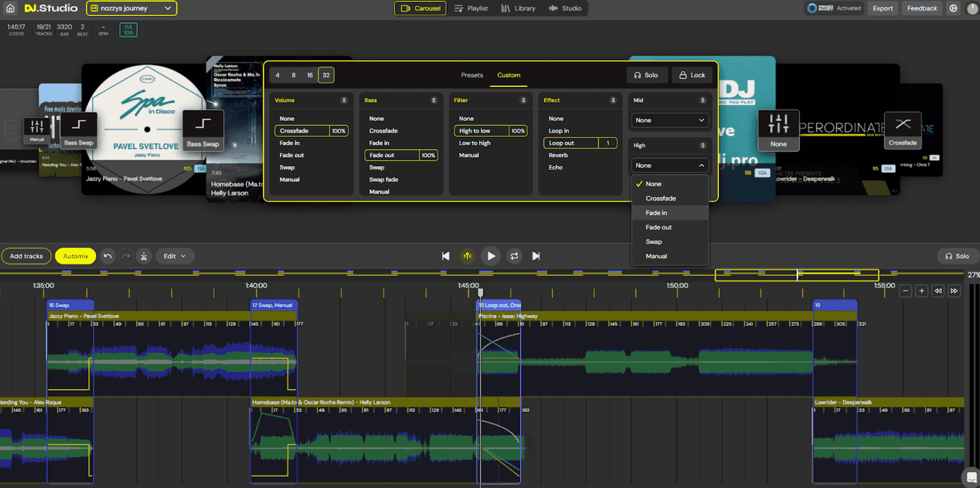Select 16 bars transition length
This screenshot has height=488, width=980.
310,75
